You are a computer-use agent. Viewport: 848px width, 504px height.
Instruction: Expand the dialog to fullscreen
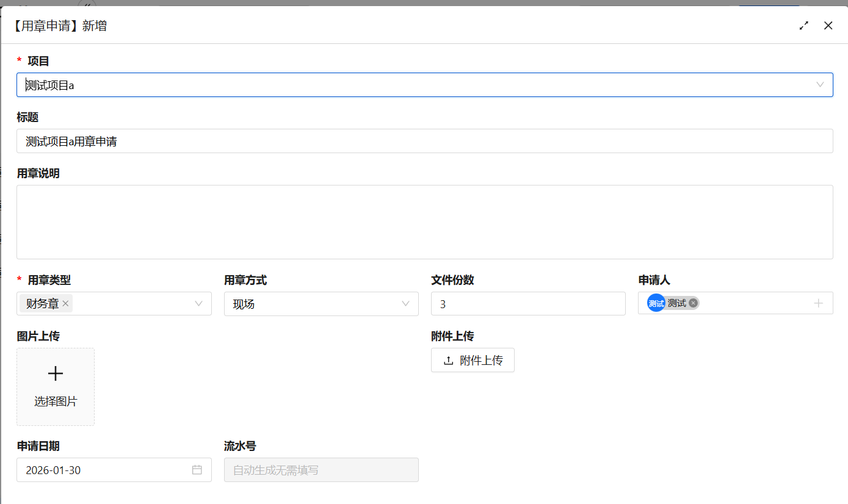point(803,26)
